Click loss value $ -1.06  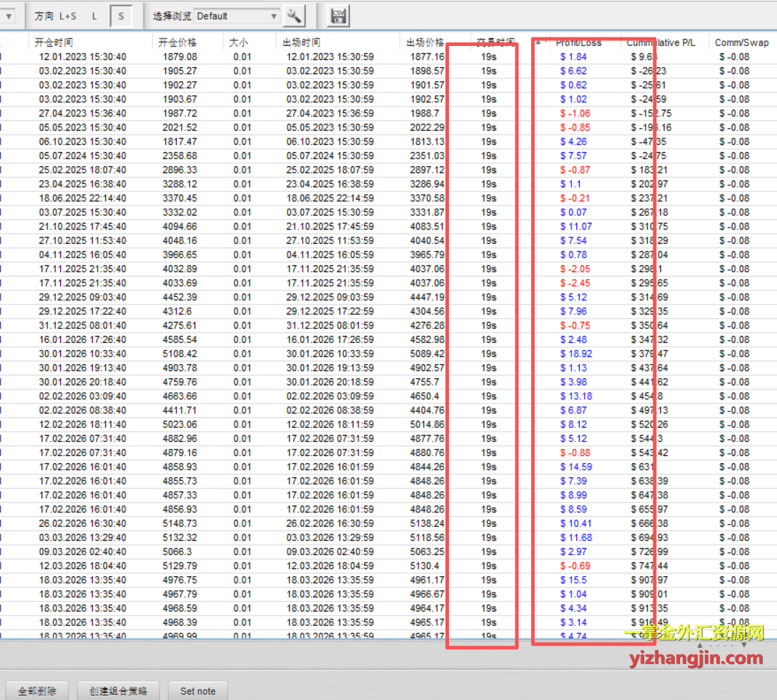[x=575, y=114]
